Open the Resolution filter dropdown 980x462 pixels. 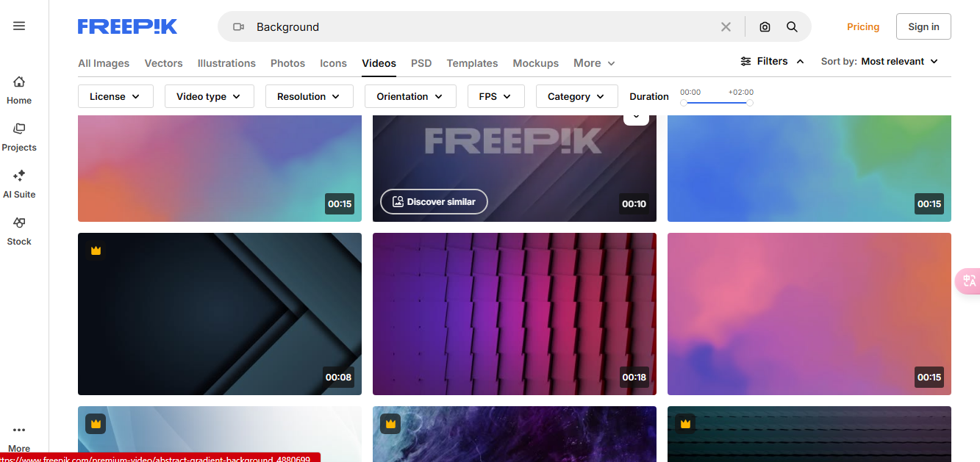pyautogui.click(x=309, y=95)
